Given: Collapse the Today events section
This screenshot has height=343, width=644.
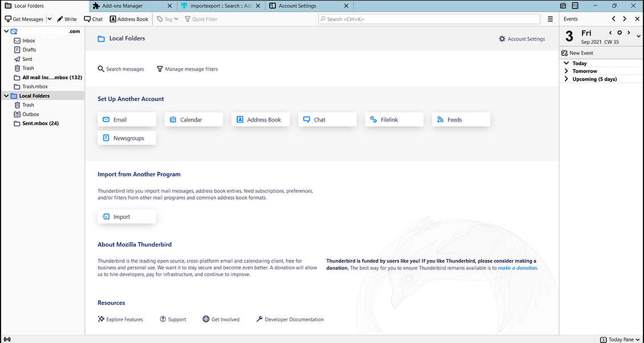Looking at the screenshot, I should pyautogui.click(x=566, y=63).
